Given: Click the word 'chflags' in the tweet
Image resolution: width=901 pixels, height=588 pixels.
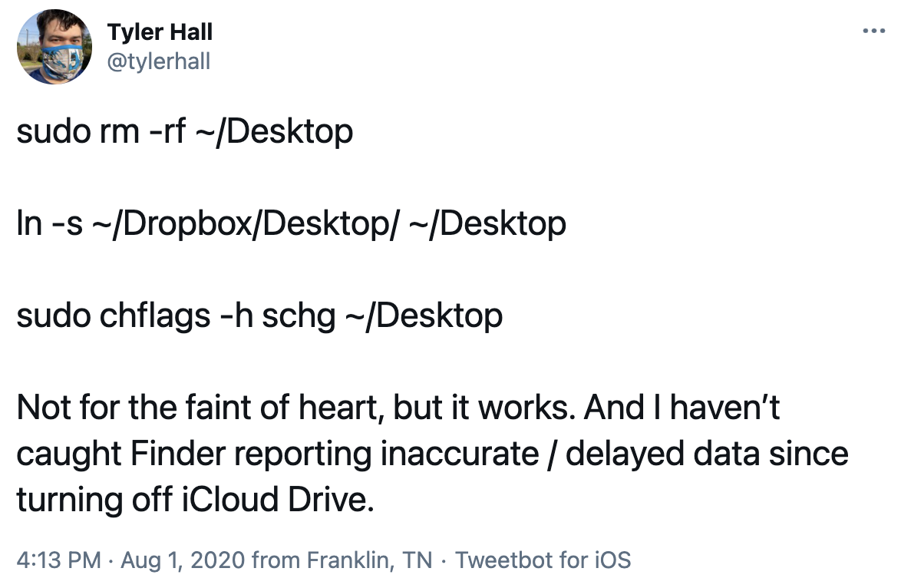Looking at the screenshot, I should click(155, 315).
